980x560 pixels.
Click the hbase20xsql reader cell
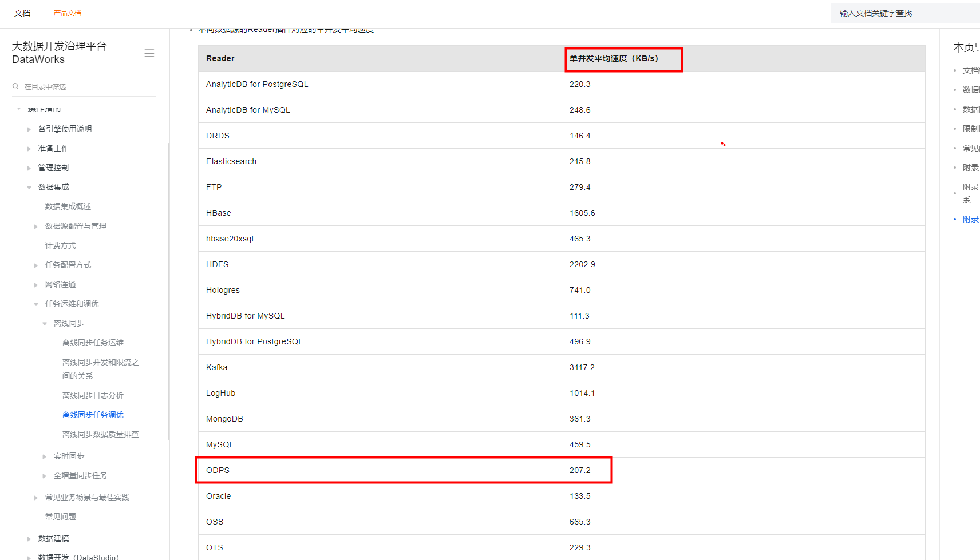point(380,239)
